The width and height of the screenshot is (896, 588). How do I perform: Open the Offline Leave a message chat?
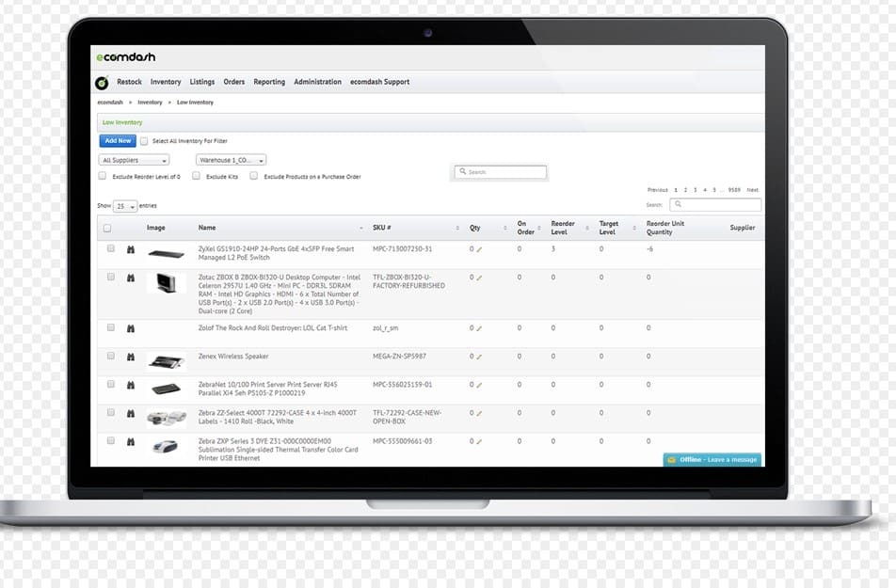click(712, 460)
